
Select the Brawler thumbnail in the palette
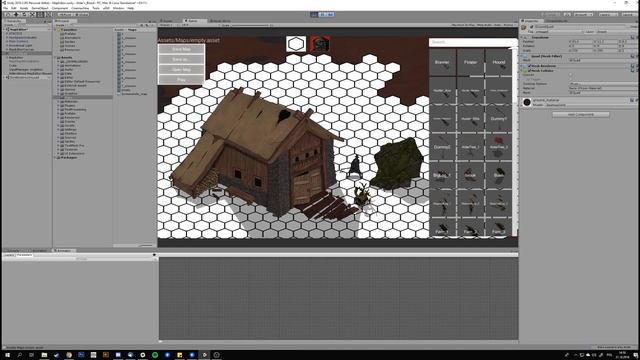pos(442,62)
